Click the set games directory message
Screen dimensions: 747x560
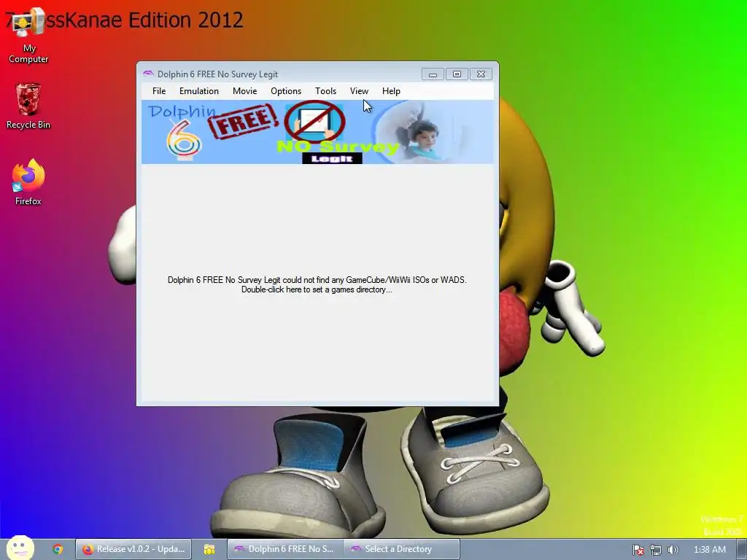point(317,285)
